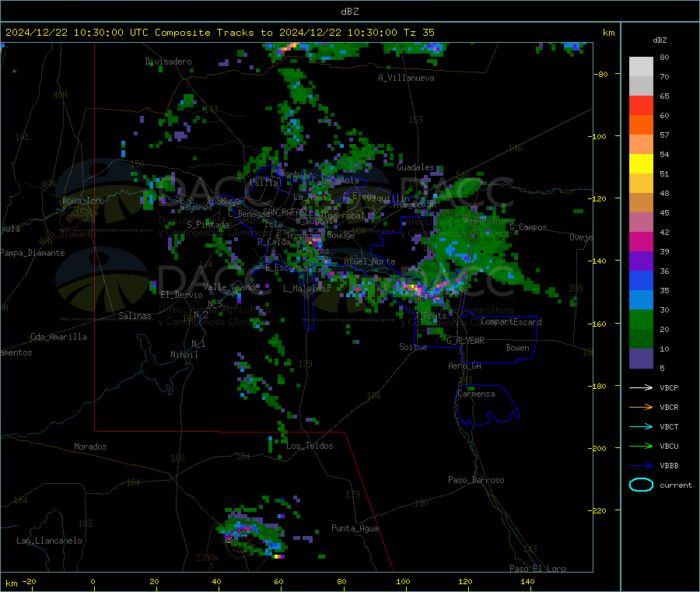Click the composite tracks timestamp header
This screenshot has width=700, height=592.
219,33
